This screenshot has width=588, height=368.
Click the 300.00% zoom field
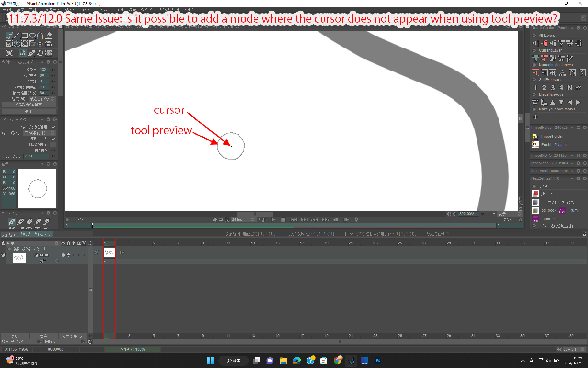click(x=469, y=214)
